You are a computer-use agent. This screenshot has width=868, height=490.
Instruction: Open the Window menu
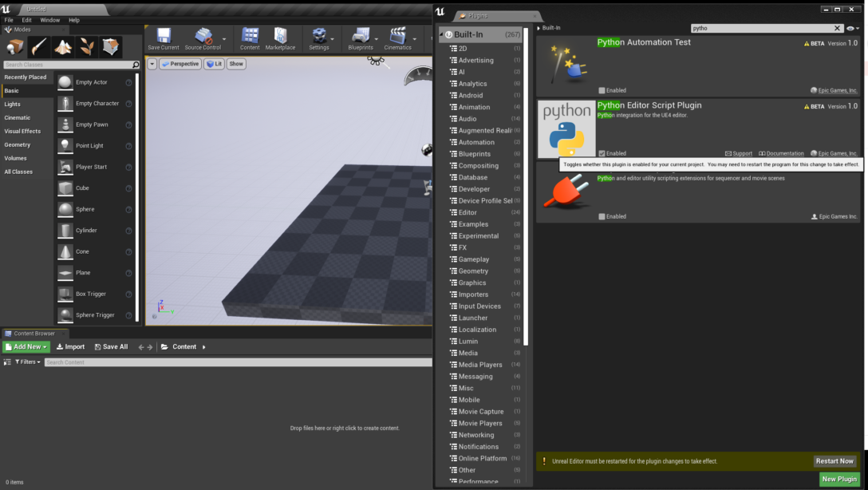coord(49,19)
